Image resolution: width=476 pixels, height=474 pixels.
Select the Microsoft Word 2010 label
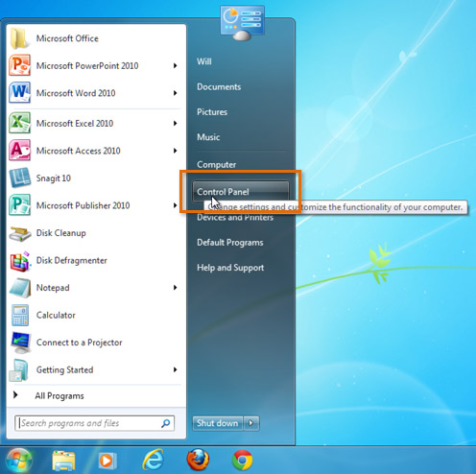76,93
